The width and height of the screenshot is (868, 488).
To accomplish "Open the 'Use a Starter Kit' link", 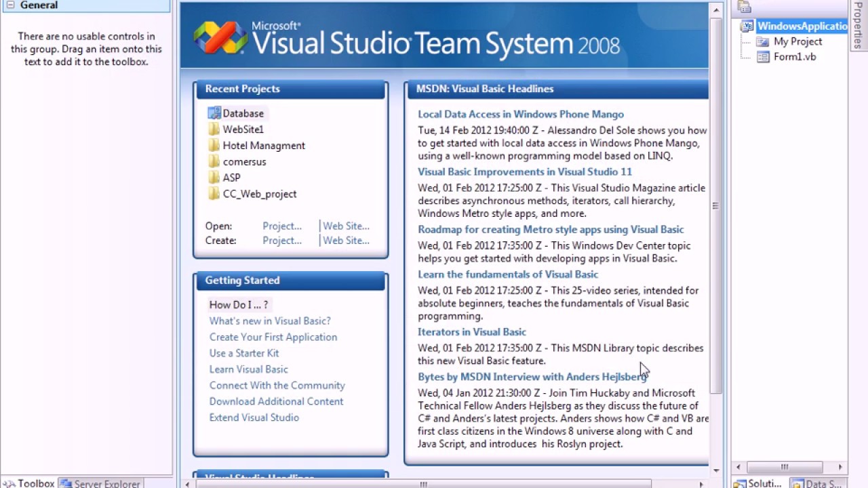I will pos(244,353).
